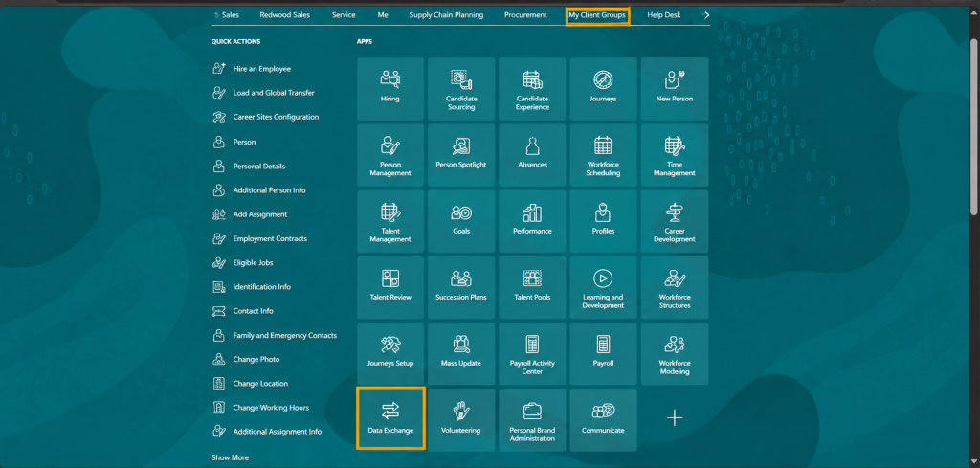Open Additional Assignment Info action

268,431
